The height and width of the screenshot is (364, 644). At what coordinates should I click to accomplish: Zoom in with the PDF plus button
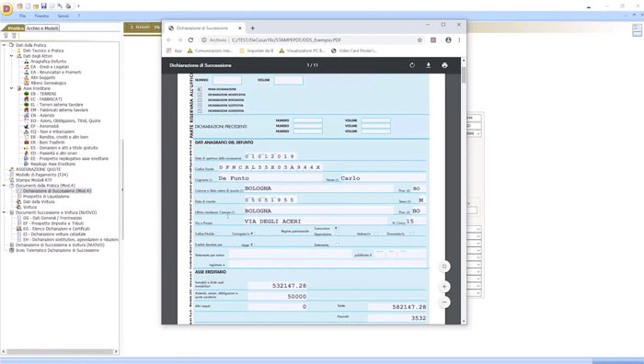tap(444, 287)
